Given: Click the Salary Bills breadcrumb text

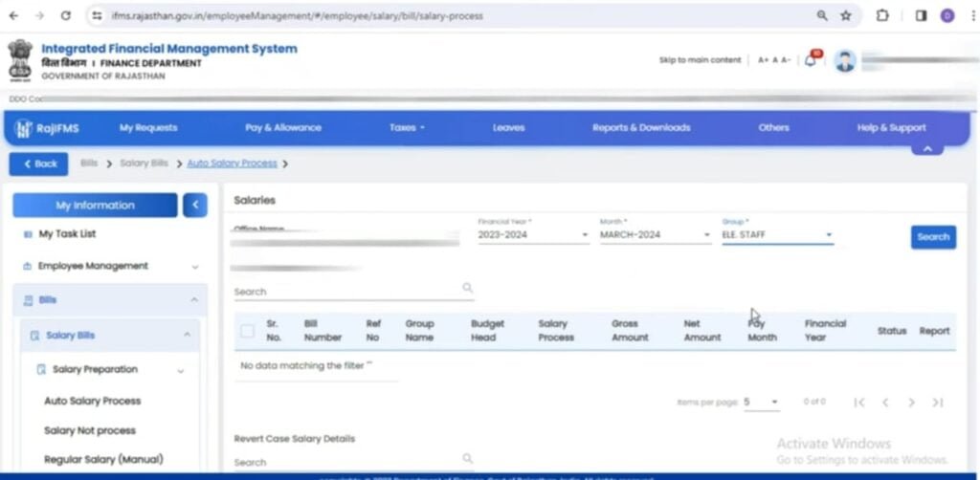Looking at the screenshot, I should pyautogui.click(x=144, y=164).
